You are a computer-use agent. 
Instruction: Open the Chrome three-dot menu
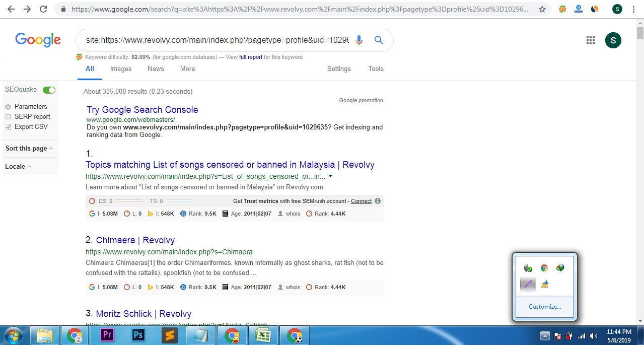click(633, 9)
